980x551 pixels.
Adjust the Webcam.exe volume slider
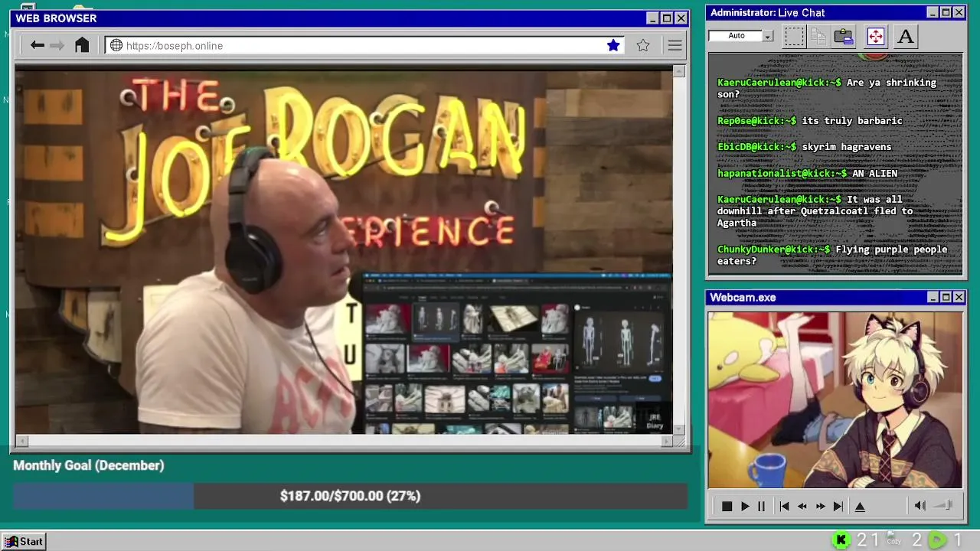pyautogui.click(x=943, y=505)
